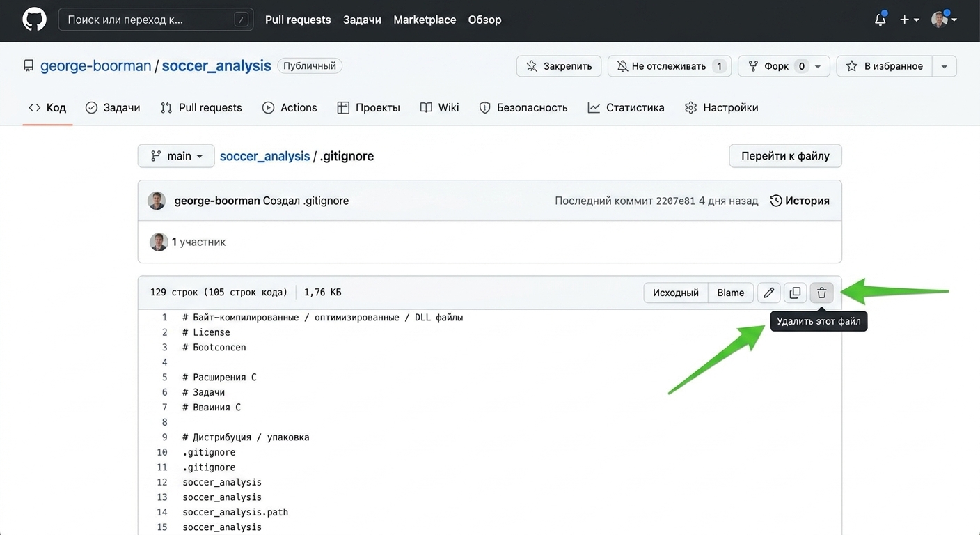Select line number 9
980x535 pixels.
pyautogui.click(x=165, y=437)
